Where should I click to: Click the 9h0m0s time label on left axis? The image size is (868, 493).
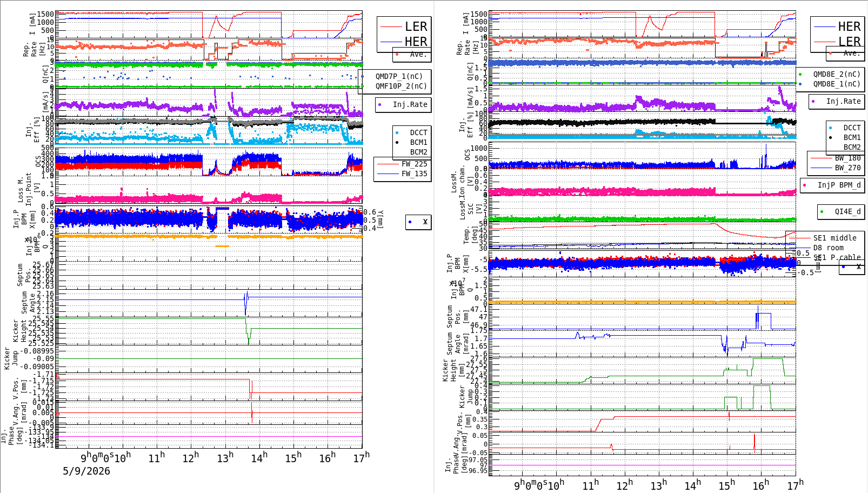(98, 457)
